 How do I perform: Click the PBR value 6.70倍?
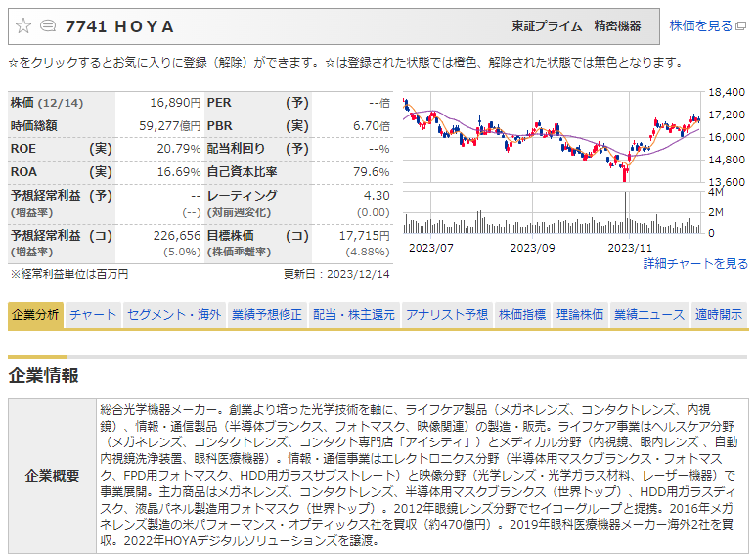coord(371,126)
